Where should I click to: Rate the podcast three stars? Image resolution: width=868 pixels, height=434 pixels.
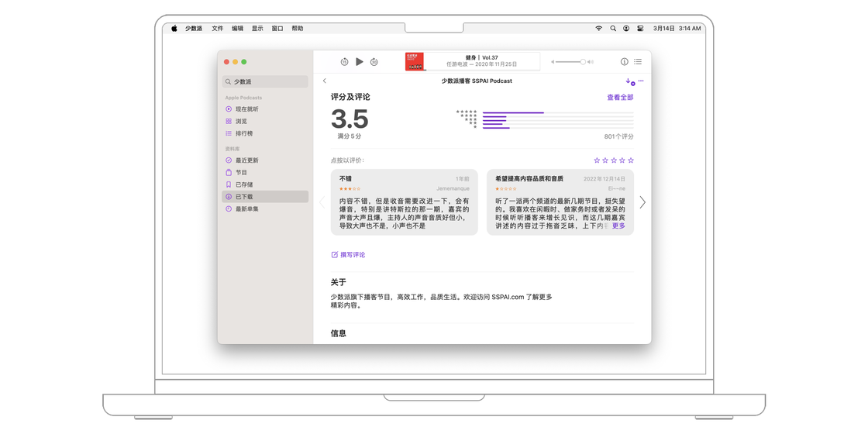click(x=614, y=160)
